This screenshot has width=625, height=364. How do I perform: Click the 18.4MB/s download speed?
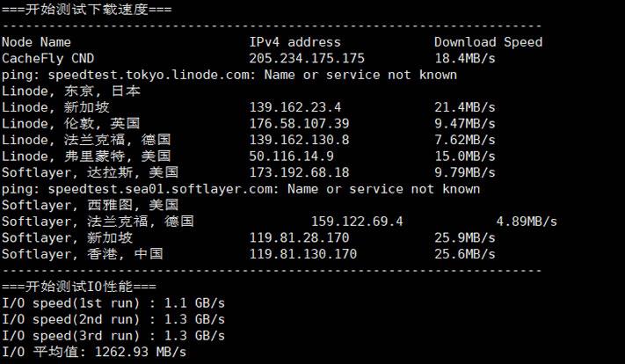pos(464,58)
